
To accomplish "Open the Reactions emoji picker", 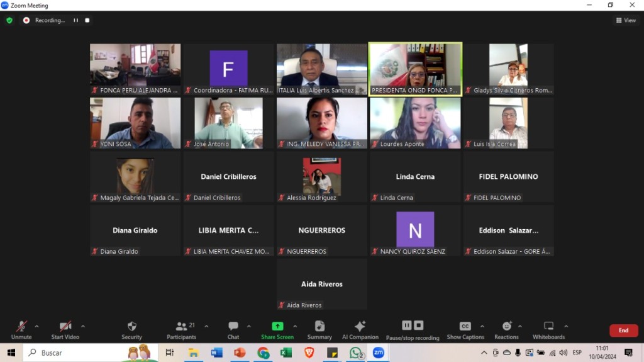I will point(506,329).
